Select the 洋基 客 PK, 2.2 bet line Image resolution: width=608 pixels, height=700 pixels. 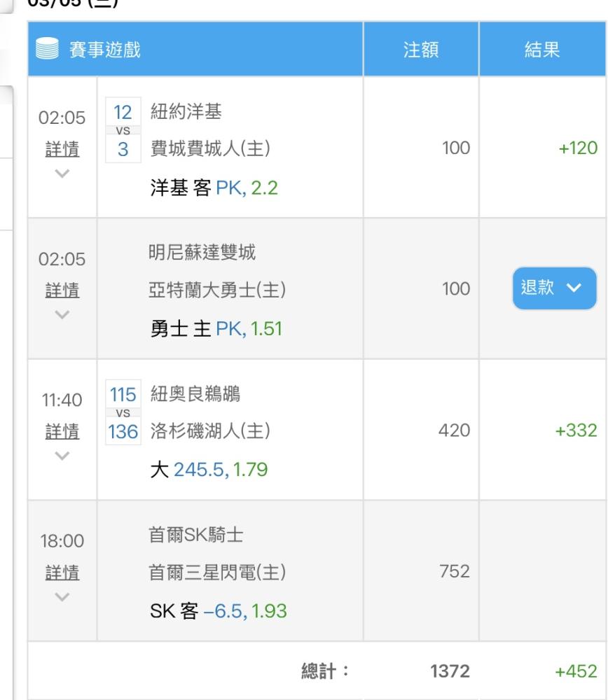(214, 188)
